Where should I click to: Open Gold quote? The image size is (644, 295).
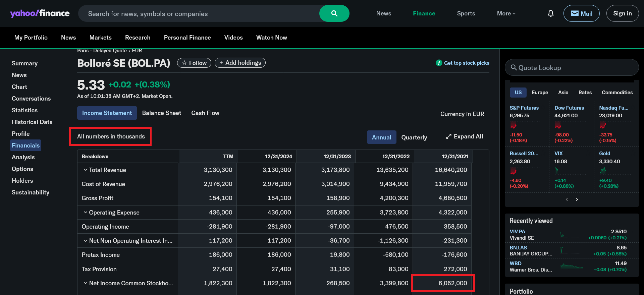click(x=604, y=154)
